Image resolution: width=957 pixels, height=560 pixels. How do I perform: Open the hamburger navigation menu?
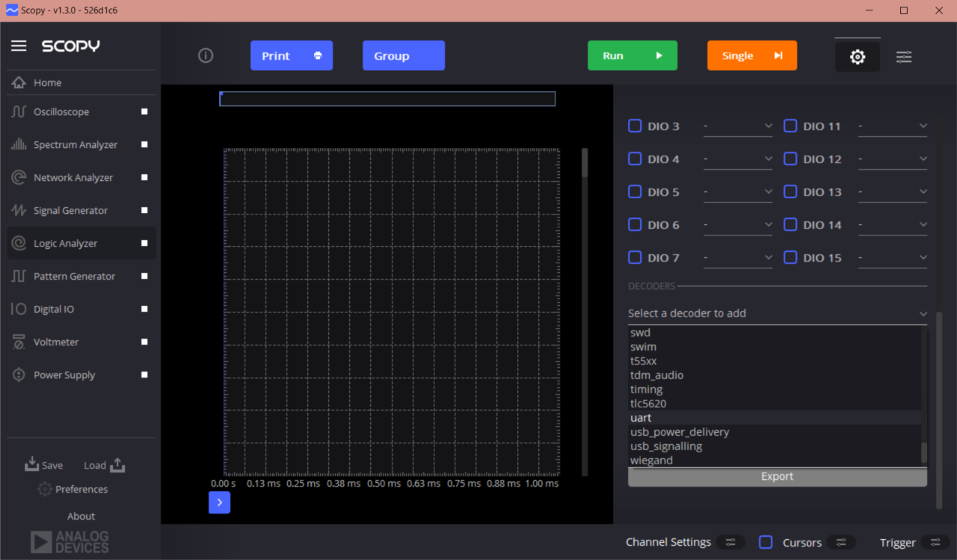[x=19, y=45]
